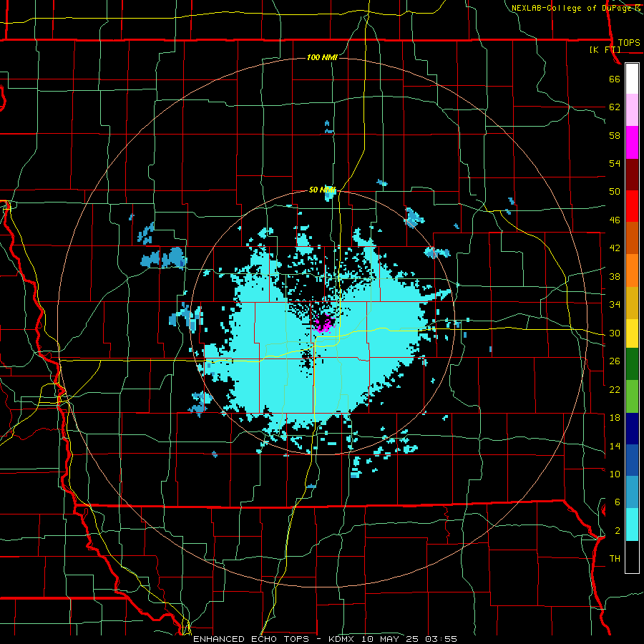The height and width of the screenshot is (644, 644).
Task: Click the legend value "42"
Action: [x=615, y=248]
